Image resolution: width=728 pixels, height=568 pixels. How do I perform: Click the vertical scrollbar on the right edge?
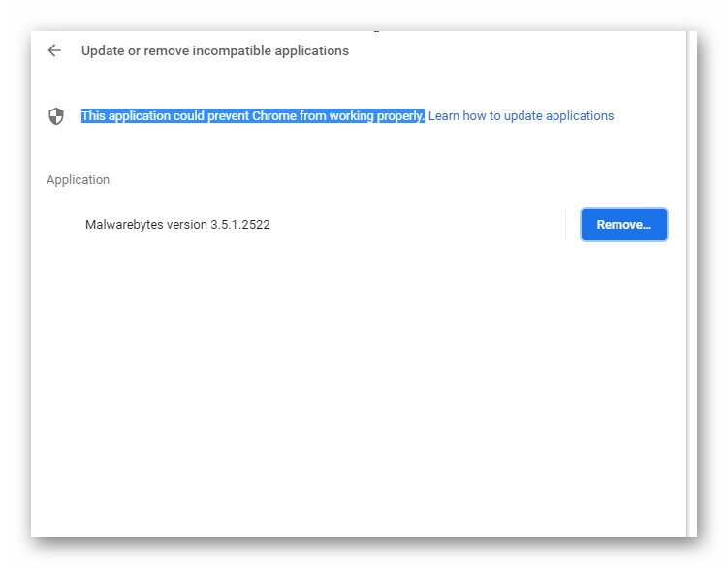tap(692, 284)
